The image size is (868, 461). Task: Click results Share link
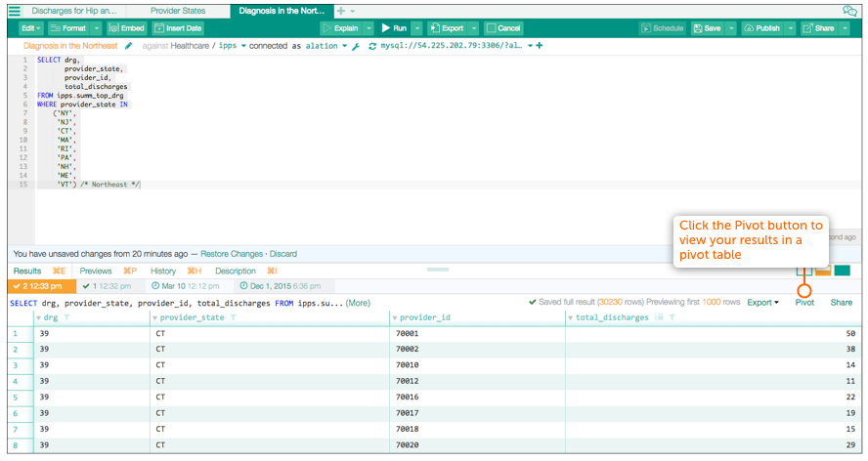tap(841, 303)
